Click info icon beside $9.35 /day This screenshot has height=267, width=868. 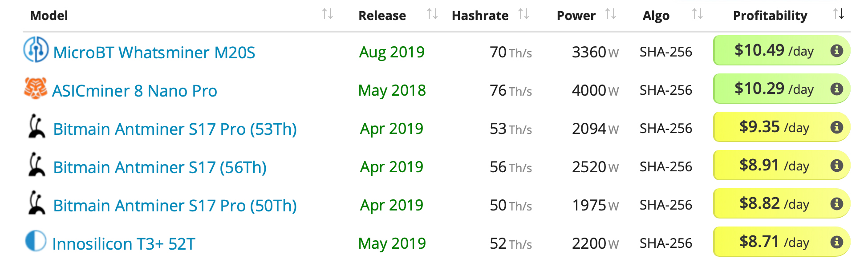click(836, 127)
